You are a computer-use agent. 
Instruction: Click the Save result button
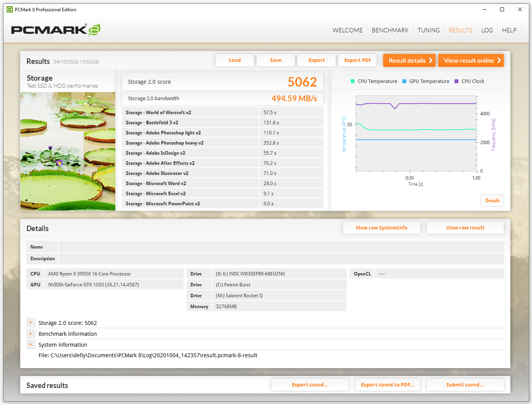point(276,60)
